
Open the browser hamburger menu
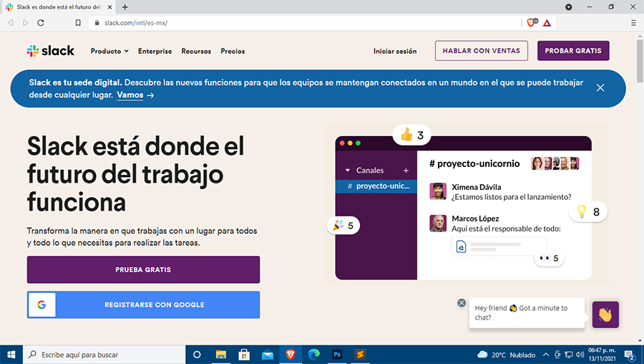tap(633, 23)
